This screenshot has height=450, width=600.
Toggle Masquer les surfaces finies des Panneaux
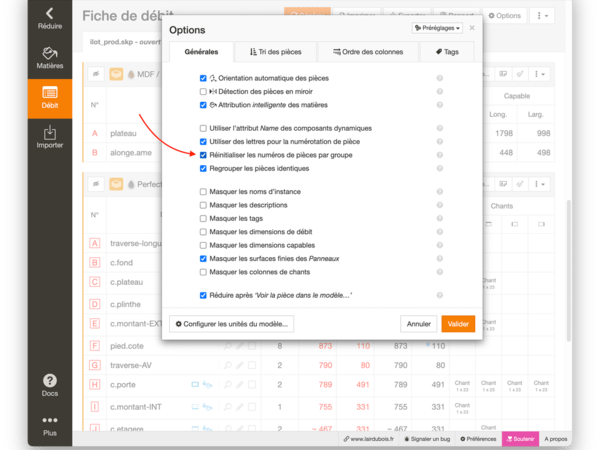[x=204, y=258]
